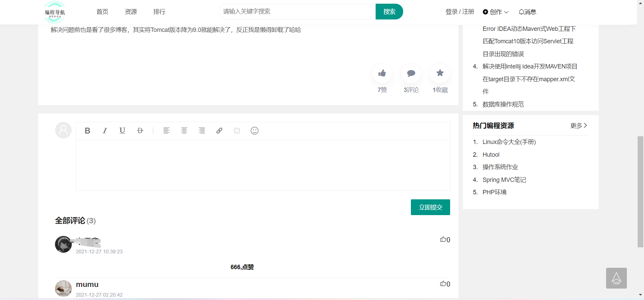Click the unlink icon in editor toolbar
This screenshot has width=644, height=300.
(x=237, y=131)
